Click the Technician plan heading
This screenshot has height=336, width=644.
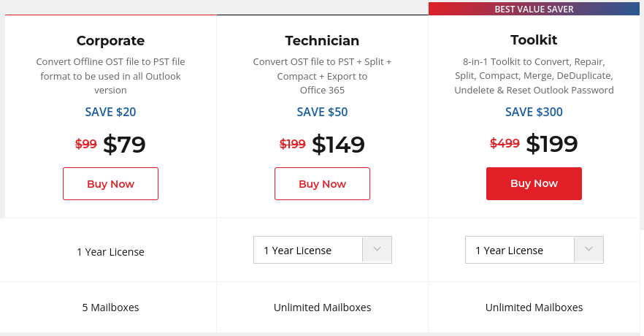coord(323,41)
